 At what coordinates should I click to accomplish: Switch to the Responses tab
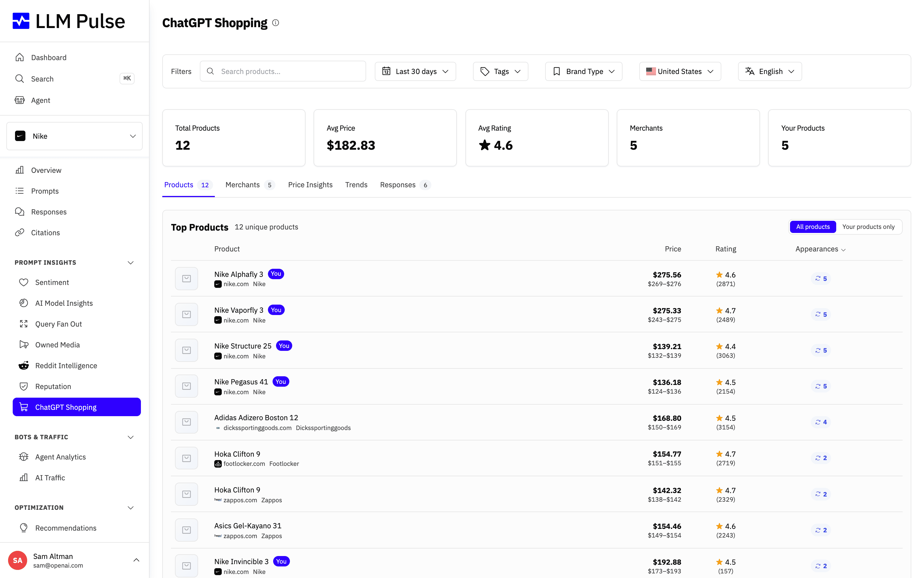(x=405, y=185)
